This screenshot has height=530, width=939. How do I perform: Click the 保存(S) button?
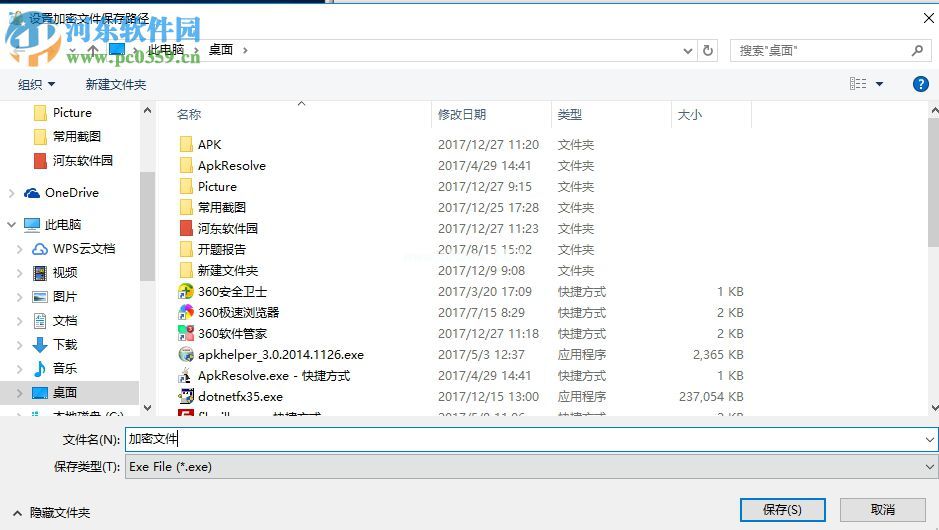pyautogui.click(x=782, y=510)
